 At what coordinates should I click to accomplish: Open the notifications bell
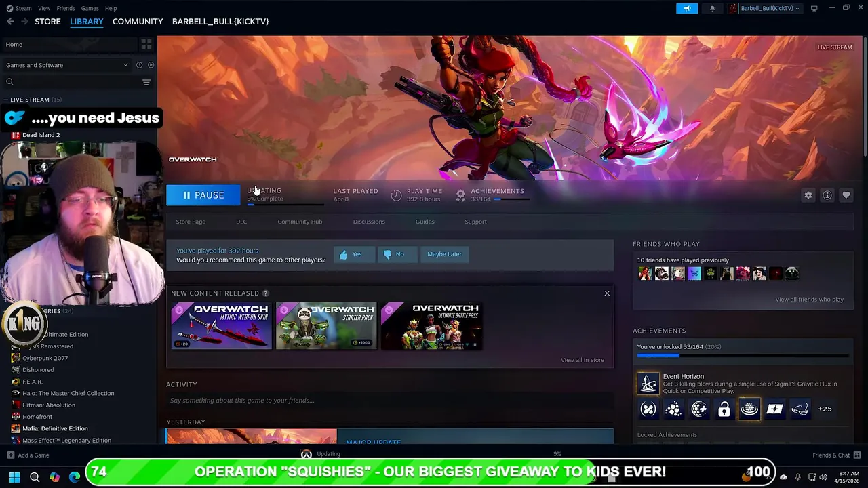(x=712, y=8)
